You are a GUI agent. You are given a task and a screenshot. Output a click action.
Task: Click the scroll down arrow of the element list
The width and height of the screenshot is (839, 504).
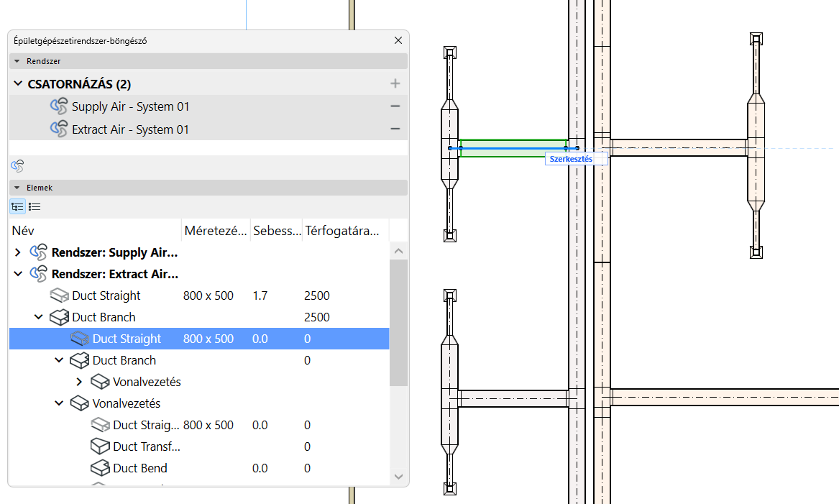[398, 476]
